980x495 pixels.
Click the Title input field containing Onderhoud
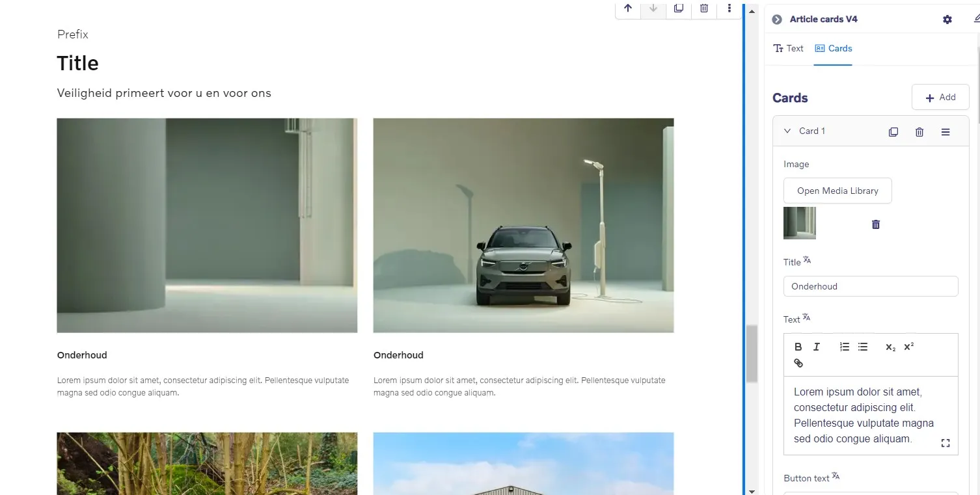pos(871,286)
